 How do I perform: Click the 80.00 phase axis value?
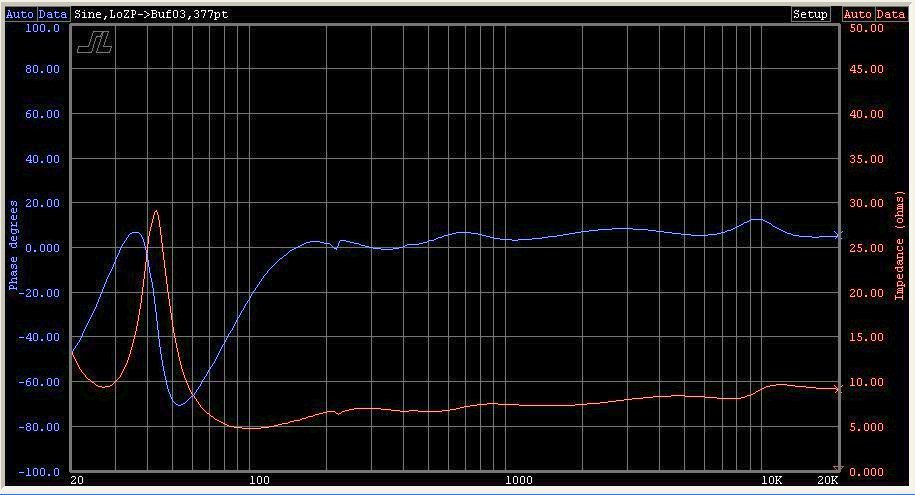tap(43, 69)
